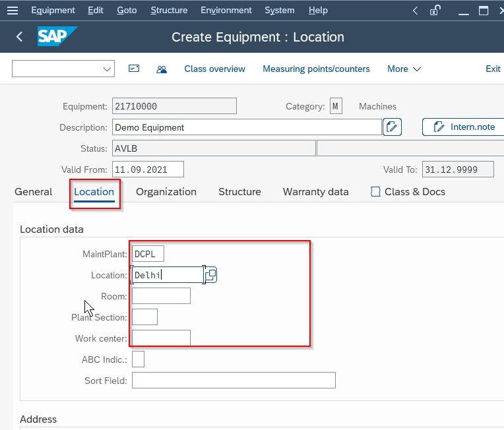Open the hamburger menu icon
The width and height of the screenshot is (504, 430).
click(x=13, y=11)
